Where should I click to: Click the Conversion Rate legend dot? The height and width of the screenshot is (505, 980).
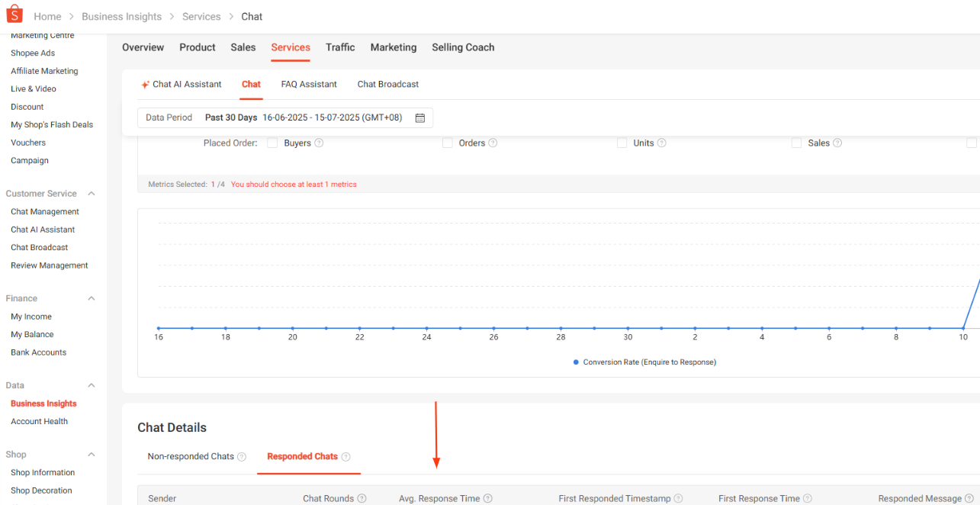point(576,362)
